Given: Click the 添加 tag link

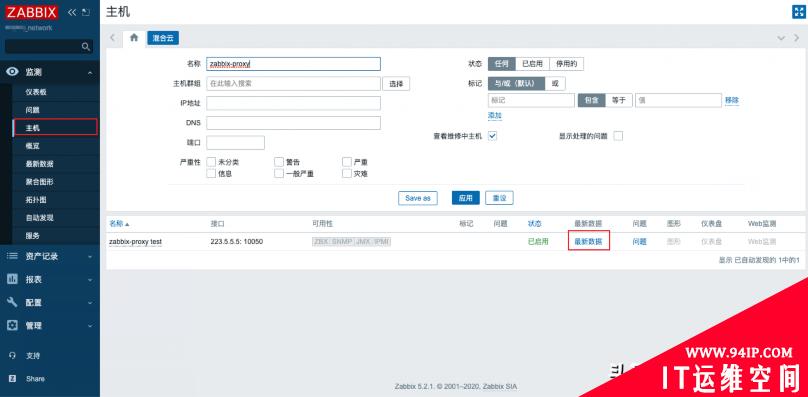Looking at the screenshot, I should click(495, 115).
